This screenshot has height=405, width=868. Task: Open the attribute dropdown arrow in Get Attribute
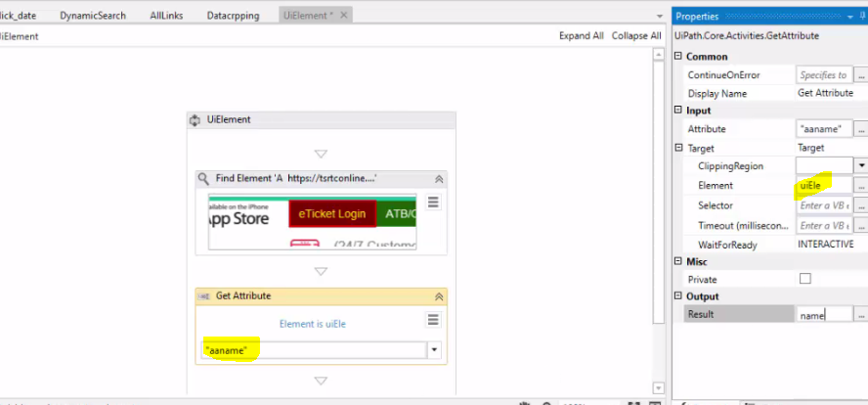(x=434, y=350)
